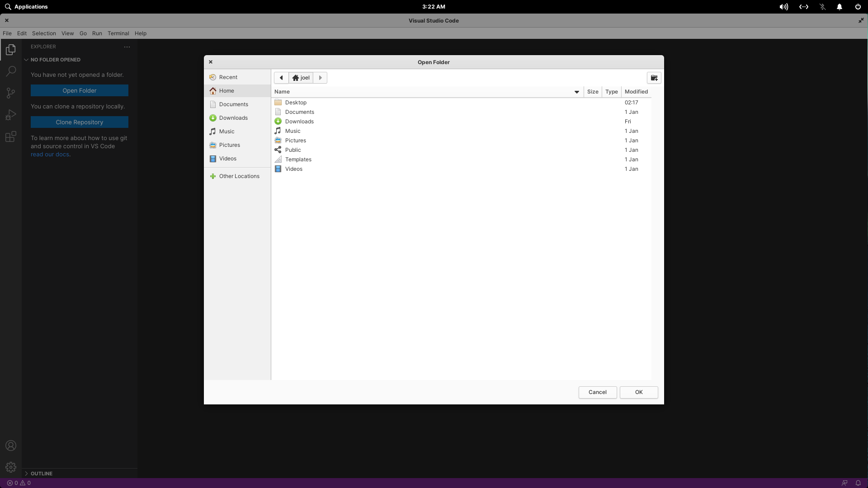868x488 pixels.
Task: Collapse the NO FOLDER OPENED section
Action: (x=26, y=59)
